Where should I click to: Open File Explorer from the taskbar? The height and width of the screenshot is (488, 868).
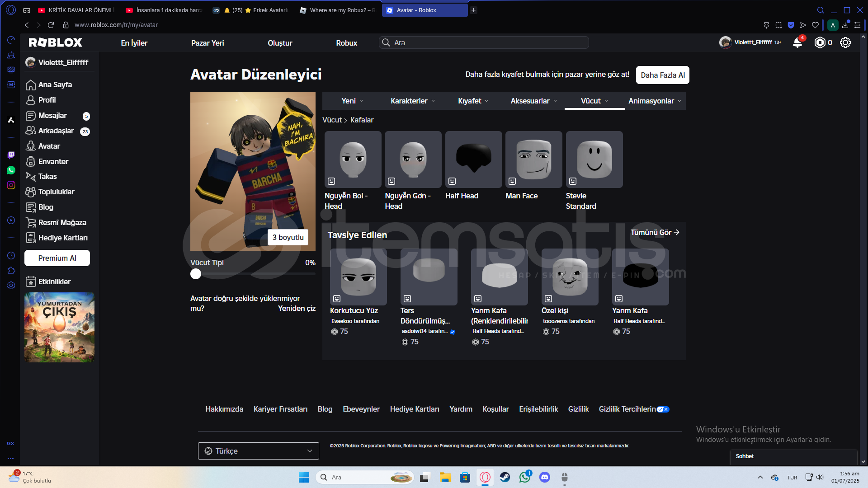point(445,477)
